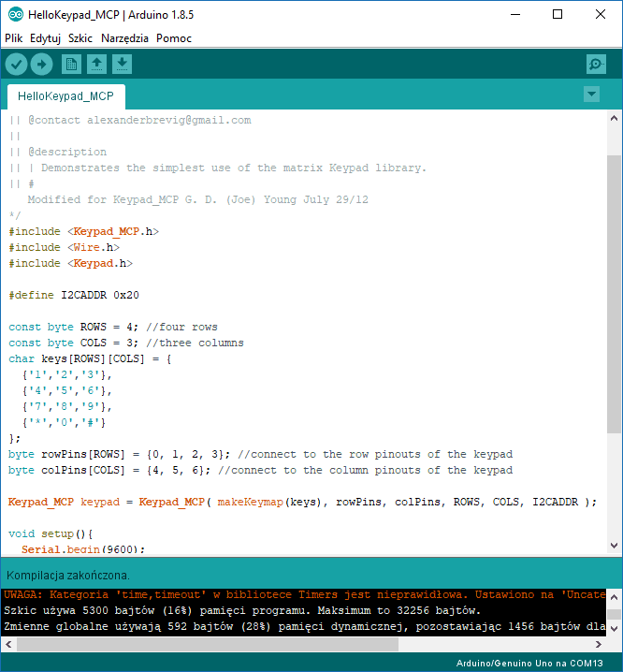Click 'Szkic używa 5300 bajtów' console line
623x672 pixels.
(x=242, y=610)
